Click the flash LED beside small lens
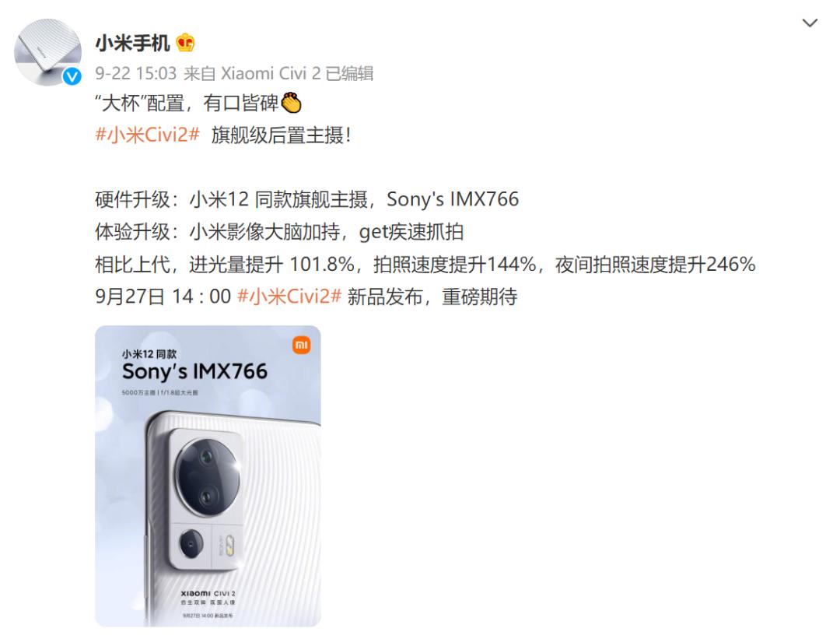840x639 pixels. click(229, 545)
